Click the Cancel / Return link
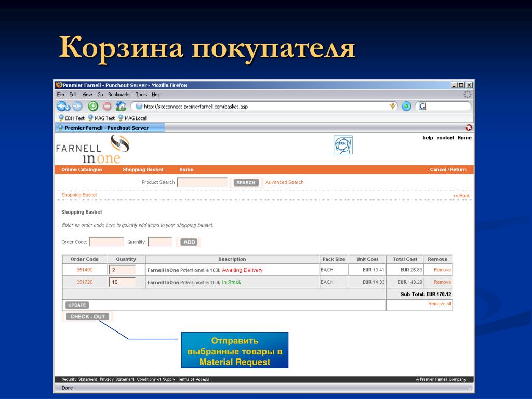The image size is (532, 399). click(x=448, y=170)
